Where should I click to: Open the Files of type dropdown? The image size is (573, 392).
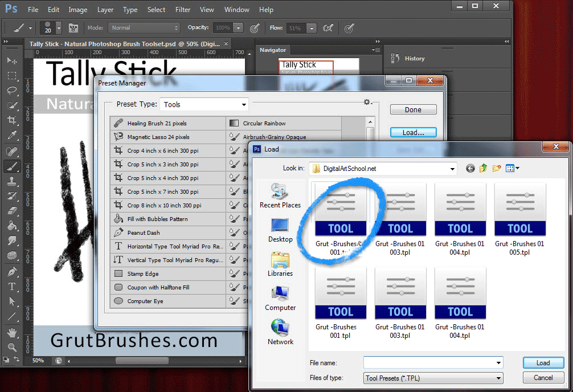pos(498,378)
